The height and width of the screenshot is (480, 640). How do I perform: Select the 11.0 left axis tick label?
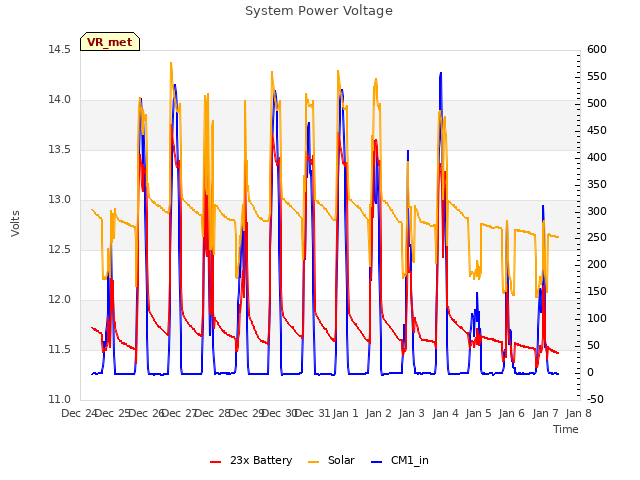pyautogui.click(x=60, y=399)
